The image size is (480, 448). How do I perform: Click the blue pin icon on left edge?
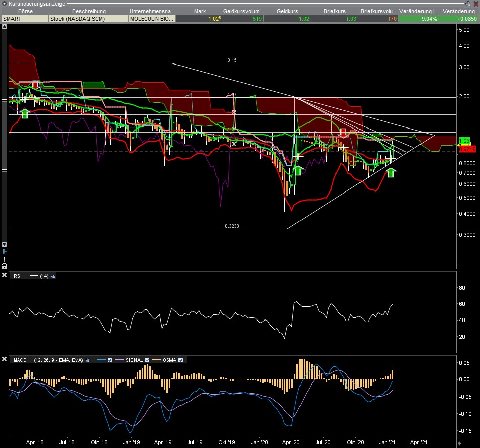click(5, 251)
